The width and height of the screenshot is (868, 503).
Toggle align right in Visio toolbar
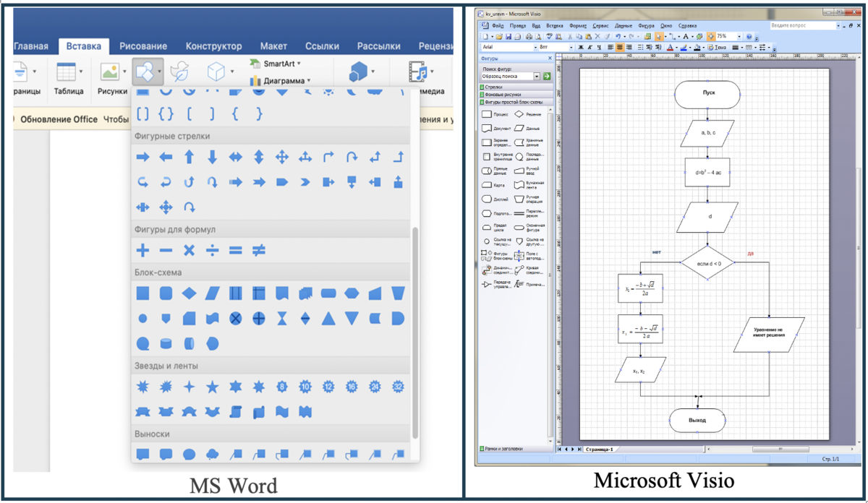(x=629, y=47)
